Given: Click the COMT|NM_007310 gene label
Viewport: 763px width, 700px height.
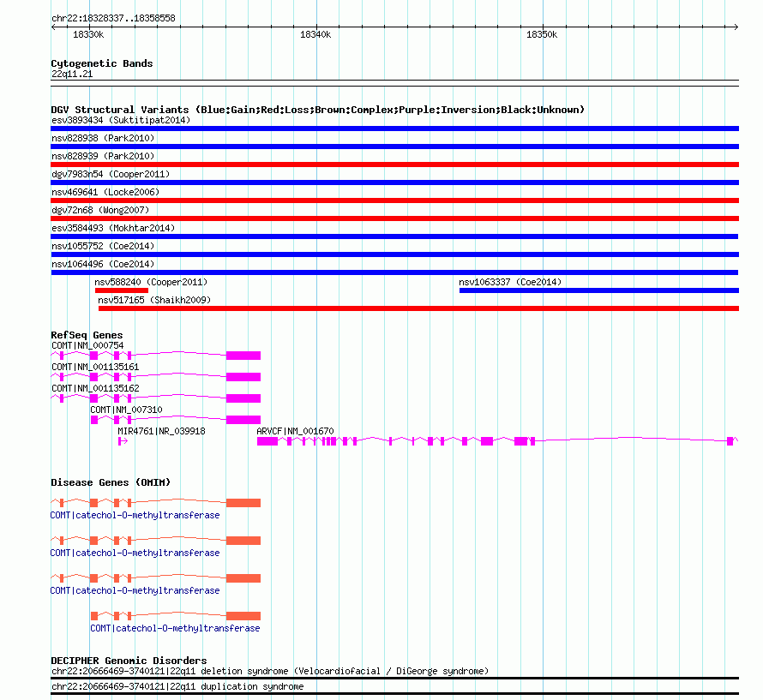Looking at the screenshot, I should [126, 410].
